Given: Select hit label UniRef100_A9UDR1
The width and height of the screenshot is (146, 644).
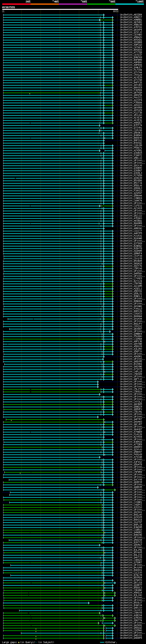Looking at the screenshot, I should coord(131,357).
